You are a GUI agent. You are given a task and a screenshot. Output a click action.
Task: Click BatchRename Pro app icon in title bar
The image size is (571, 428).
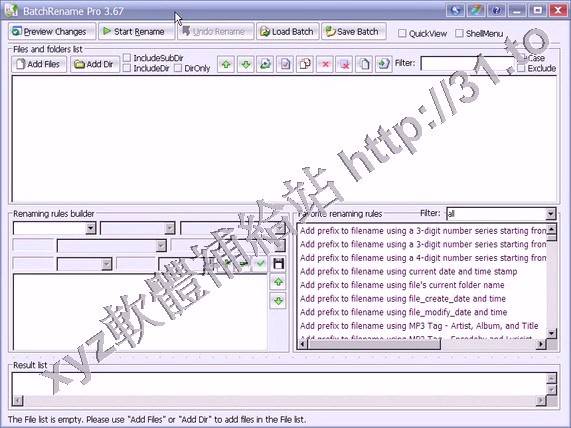(11, 10)
